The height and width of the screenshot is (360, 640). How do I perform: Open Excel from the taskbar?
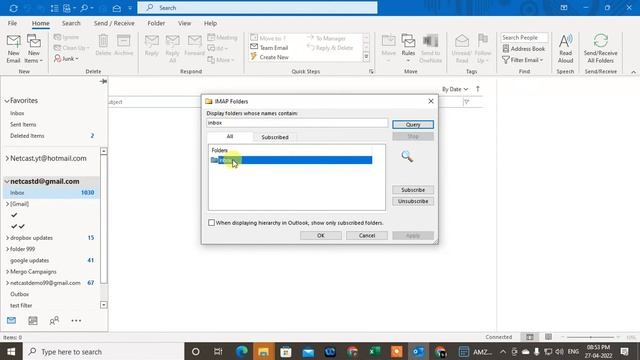tap(374, 351)
